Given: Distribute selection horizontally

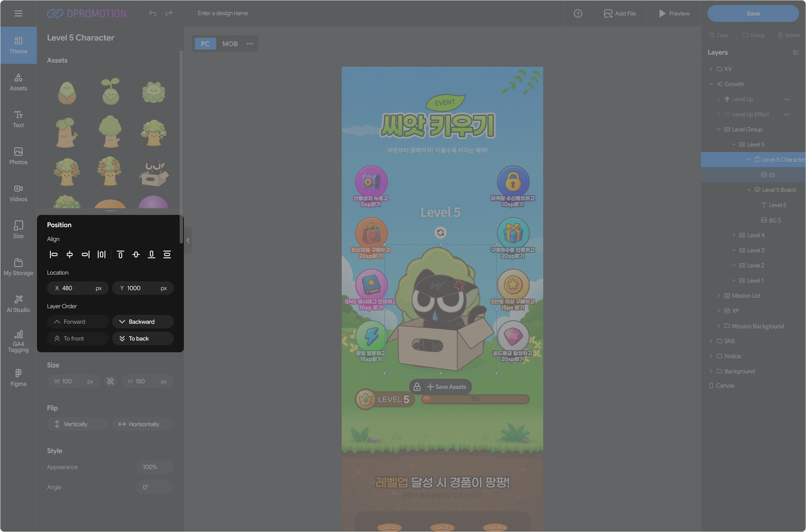Looking at the screenshot, I should (x=102, y=254).
